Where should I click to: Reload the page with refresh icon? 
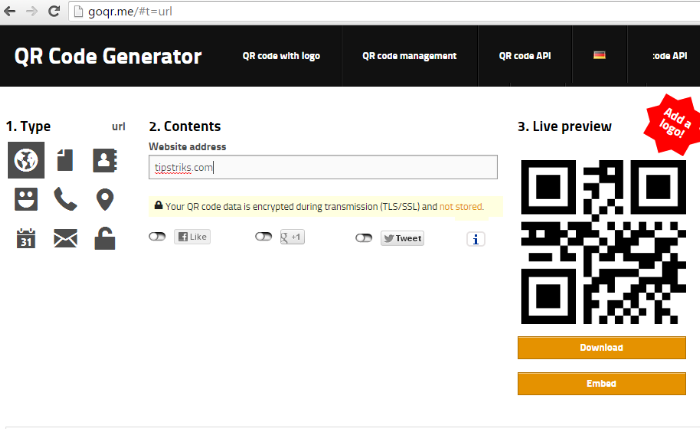pyautogui.click(x=54, y=11)
